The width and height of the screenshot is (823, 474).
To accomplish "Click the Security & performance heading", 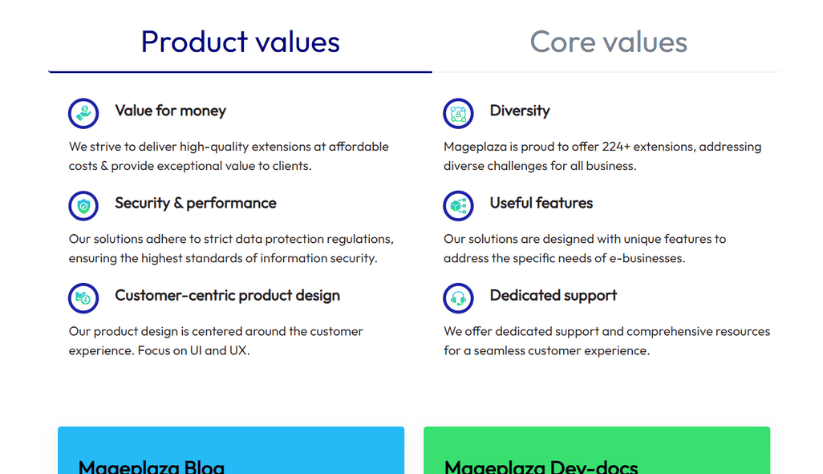I will [195, 203].
